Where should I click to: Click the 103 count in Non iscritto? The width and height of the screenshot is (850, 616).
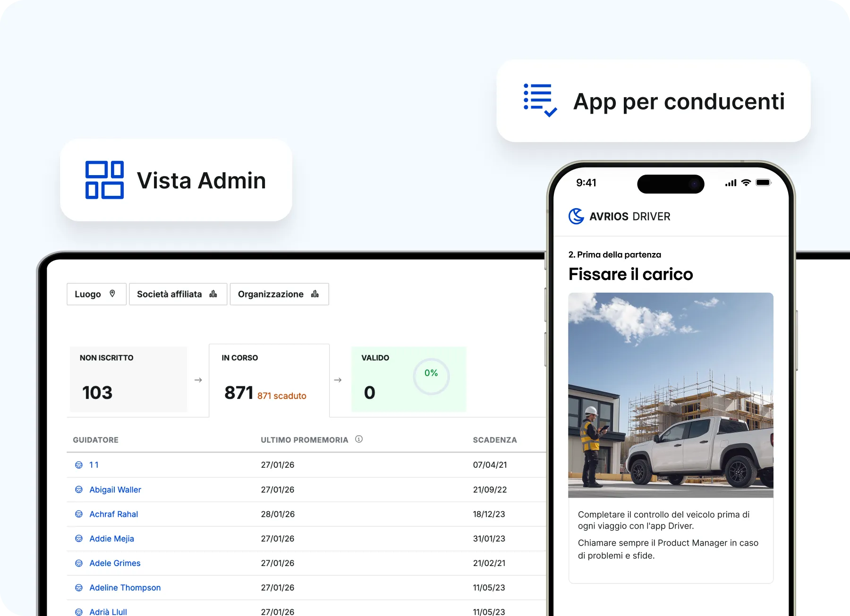(97, 393)
